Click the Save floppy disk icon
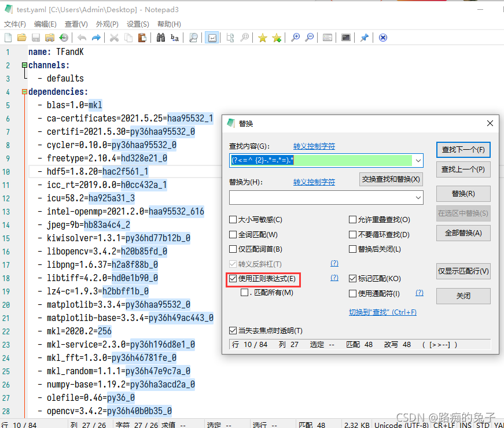This screenshot has height=428, width=504. pos(36,38)
